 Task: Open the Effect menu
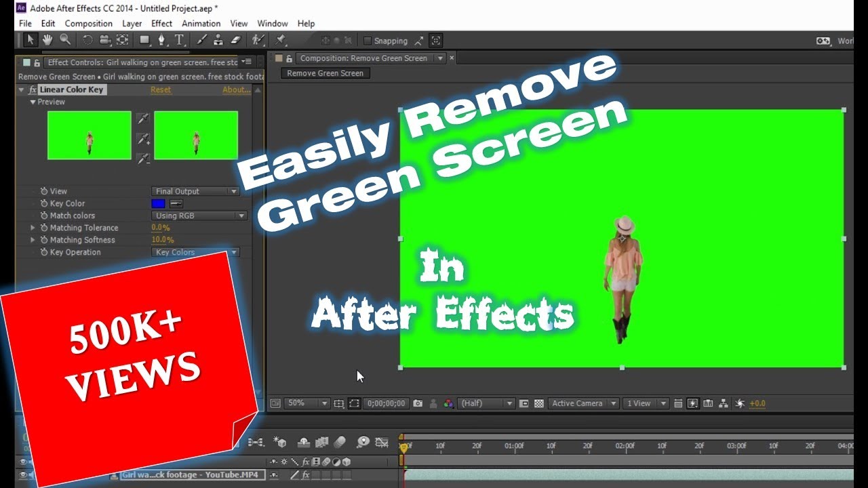[x=161, y=23]
